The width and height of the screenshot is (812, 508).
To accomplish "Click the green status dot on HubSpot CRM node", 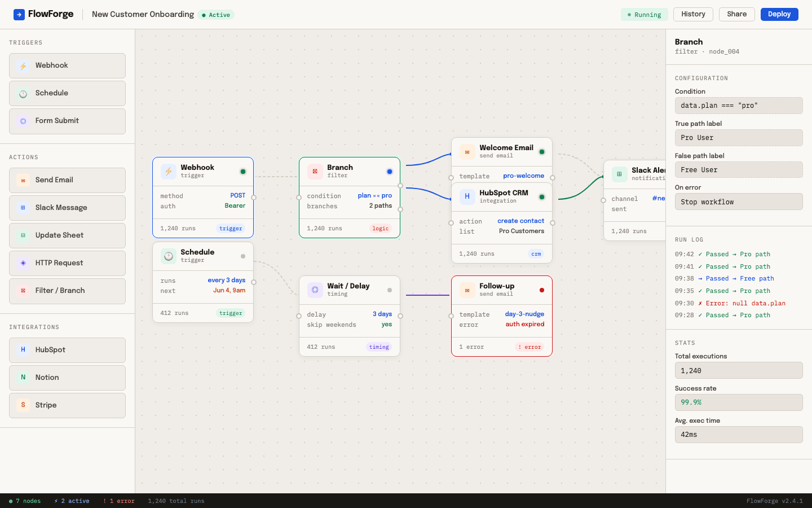I will (x=542, y=197).
